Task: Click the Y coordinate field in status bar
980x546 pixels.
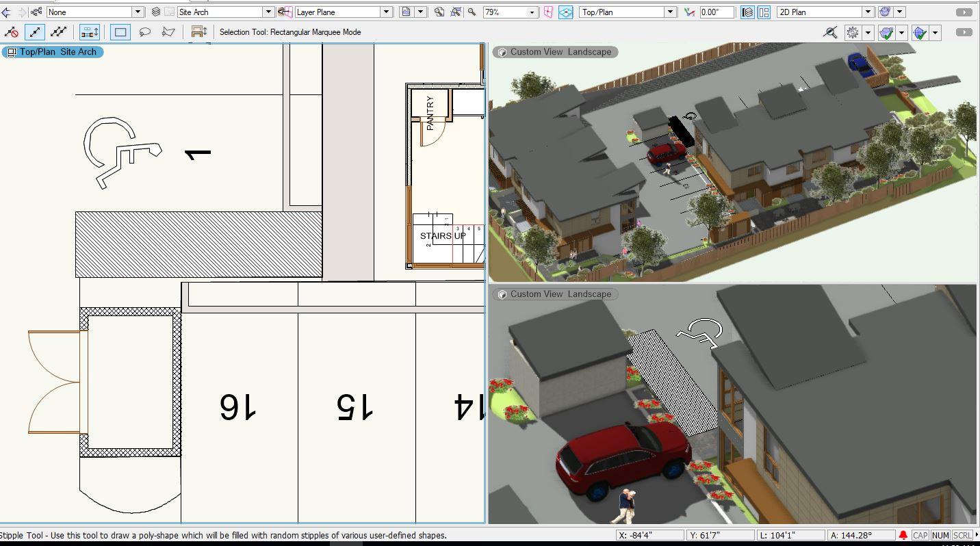Action: click(721, 535)
